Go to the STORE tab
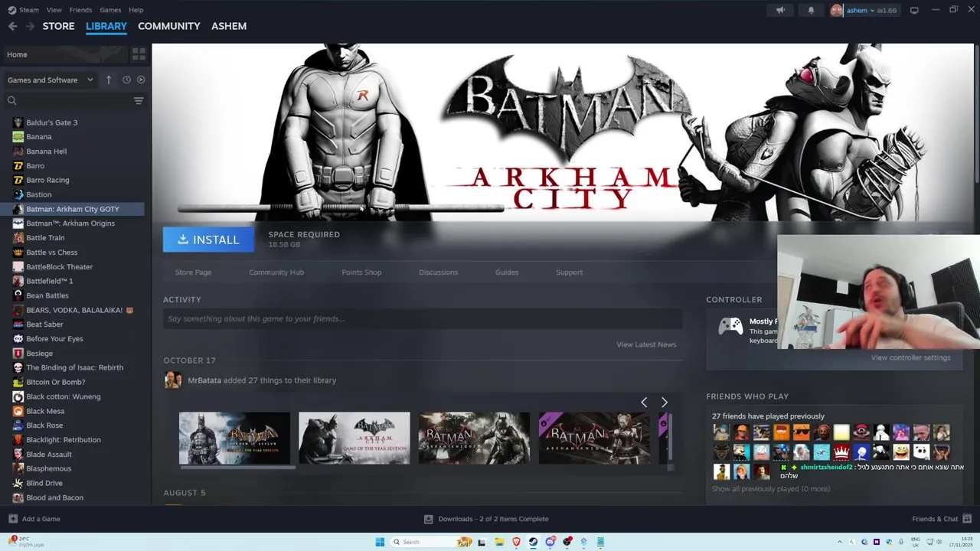Screen dimensions: 980x551 (x=58, y=26)
